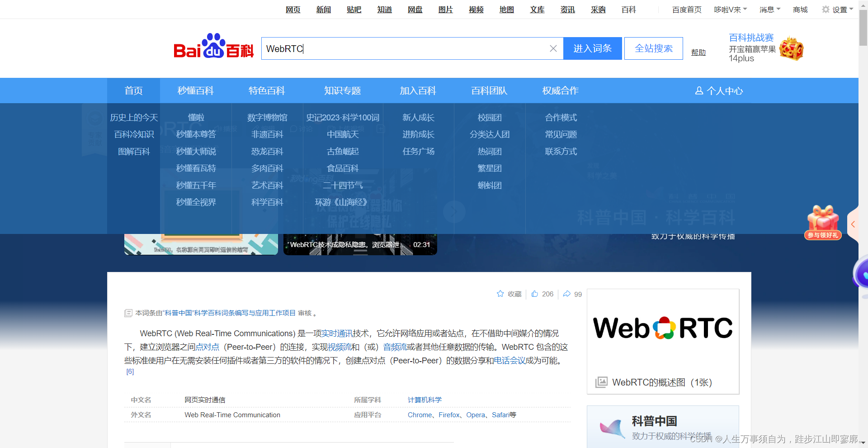Open 合作模式 menu entry
Screen dimensions: 868x448
pos(561,117)
